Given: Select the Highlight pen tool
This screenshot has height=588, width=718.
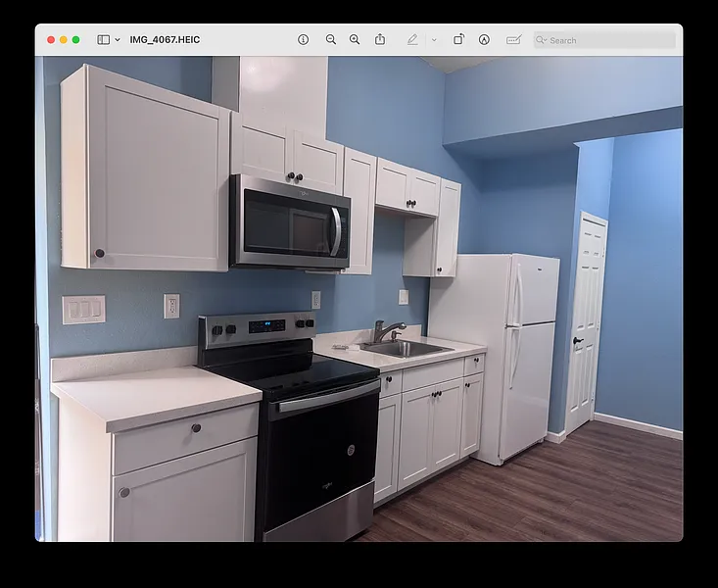Looking at the screenshot, I should coord(412,40).
